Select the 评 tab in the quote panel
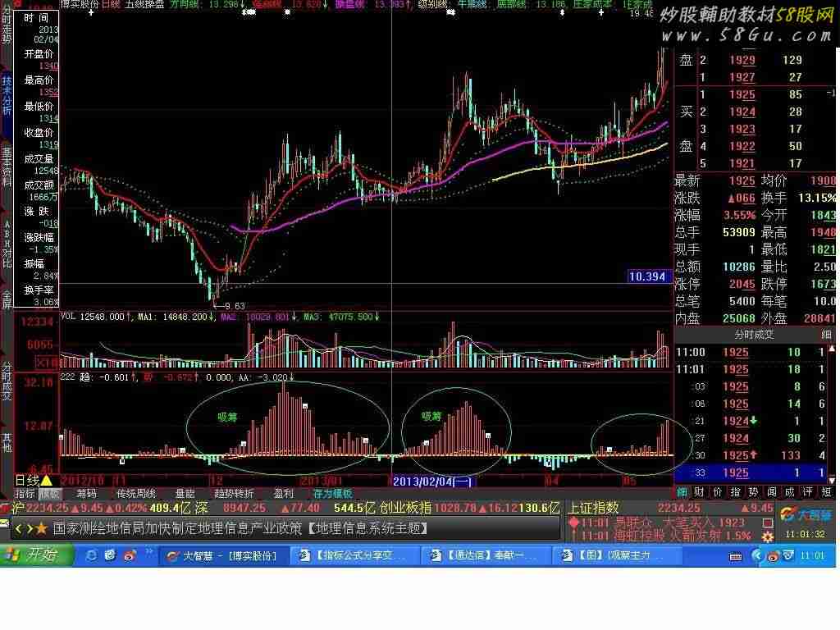 [807, 492]
